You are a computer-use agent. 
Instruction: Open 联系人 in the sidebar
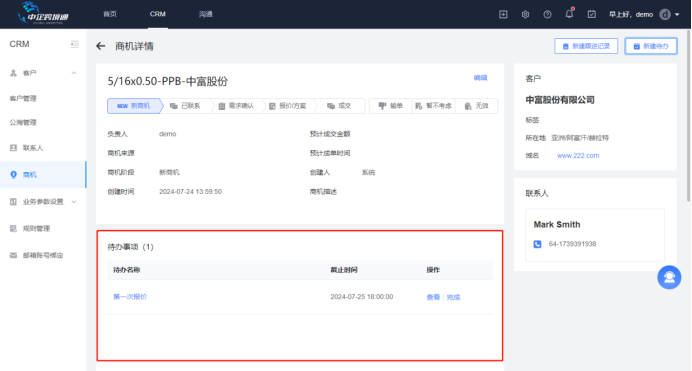coord(33,148)
